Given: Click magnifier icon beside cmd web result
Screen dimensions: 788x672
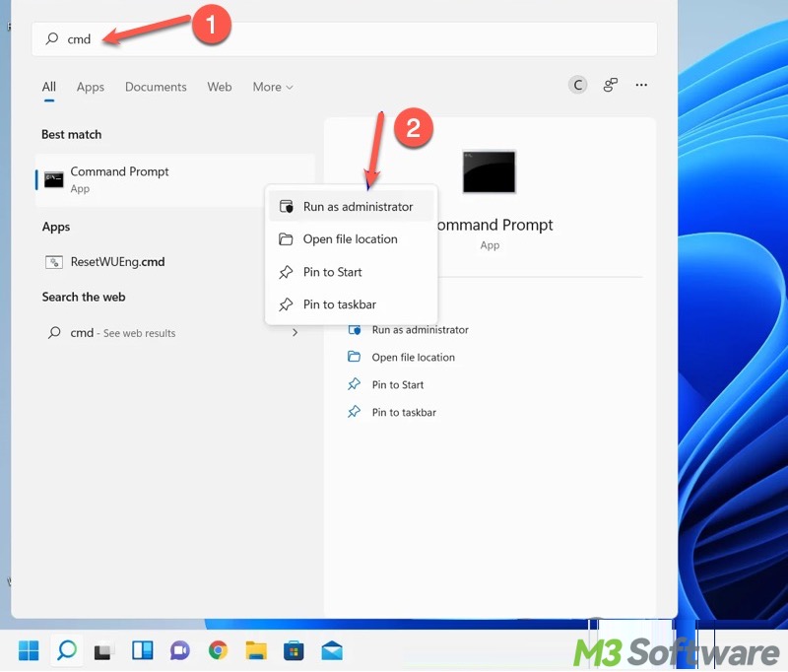Looking at the screenshot, I should 54,333.
